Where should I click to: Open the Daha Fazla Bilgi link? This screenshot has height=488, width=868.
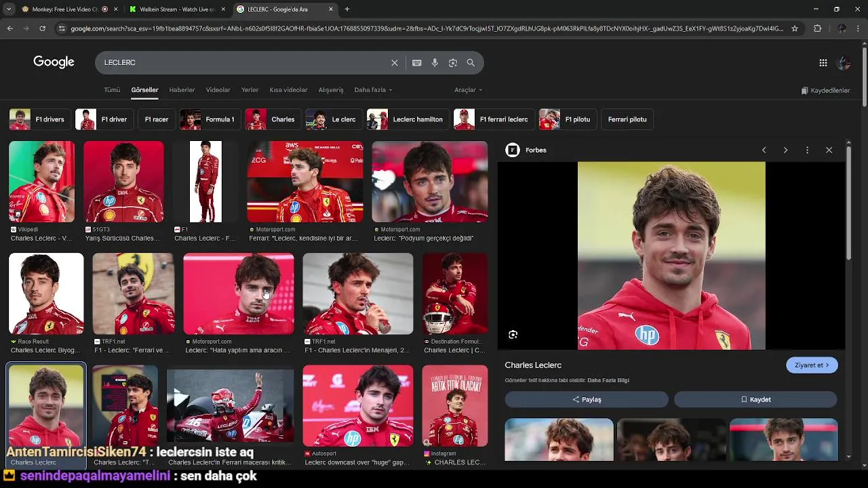click(x=608, y=380)
